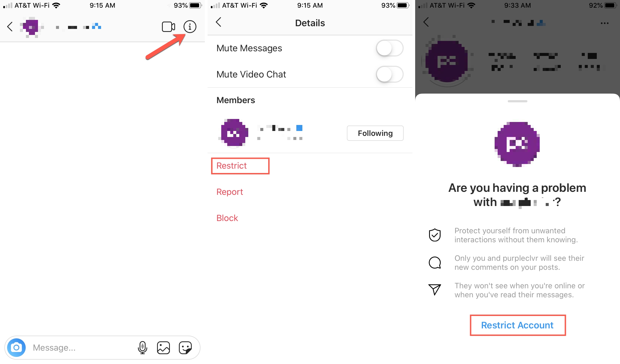Confirm with the Restrict Account button

coord(518,325)
